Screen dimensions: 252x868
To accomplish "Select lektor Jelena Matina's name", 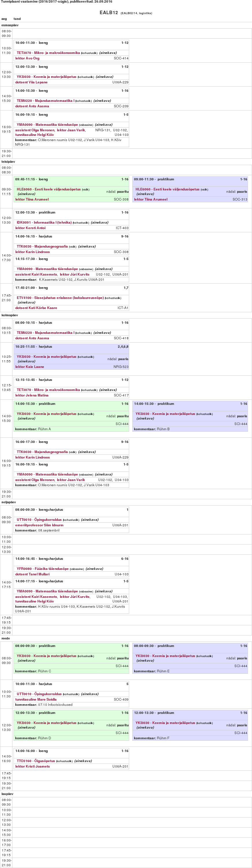I will 32,395.
